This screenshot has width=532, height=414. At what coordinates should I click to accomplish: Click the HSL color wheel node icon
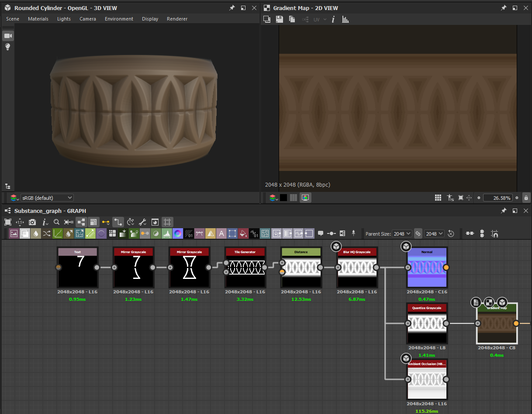[177, 233]
